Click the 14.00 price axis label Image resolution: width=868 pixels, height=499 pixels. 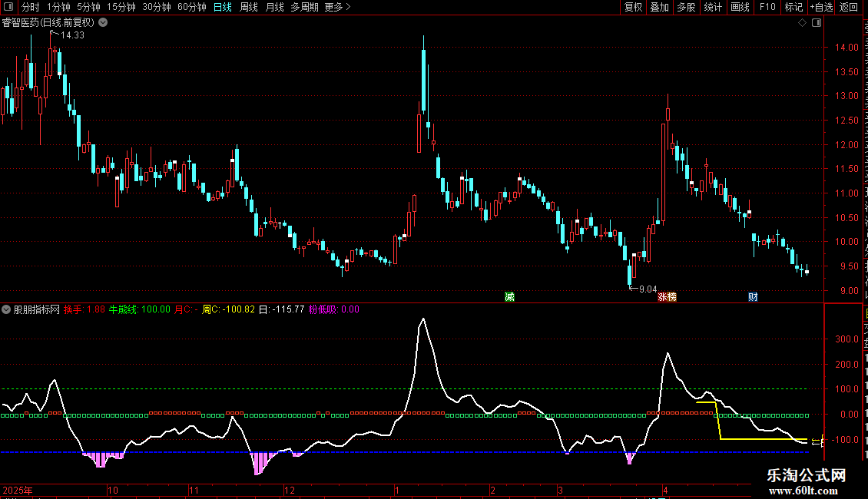point(847,48)
